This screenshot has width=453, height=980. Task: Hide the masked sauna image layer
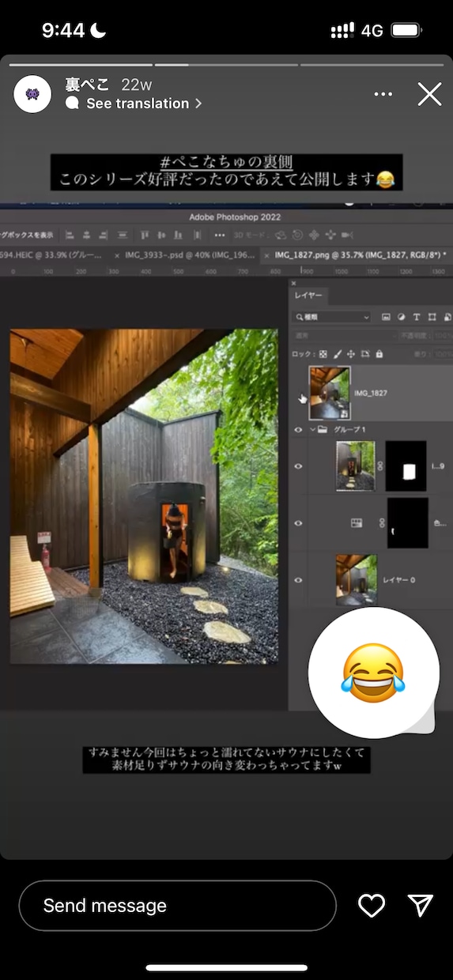pyautogui.click(x=299, y=466)
